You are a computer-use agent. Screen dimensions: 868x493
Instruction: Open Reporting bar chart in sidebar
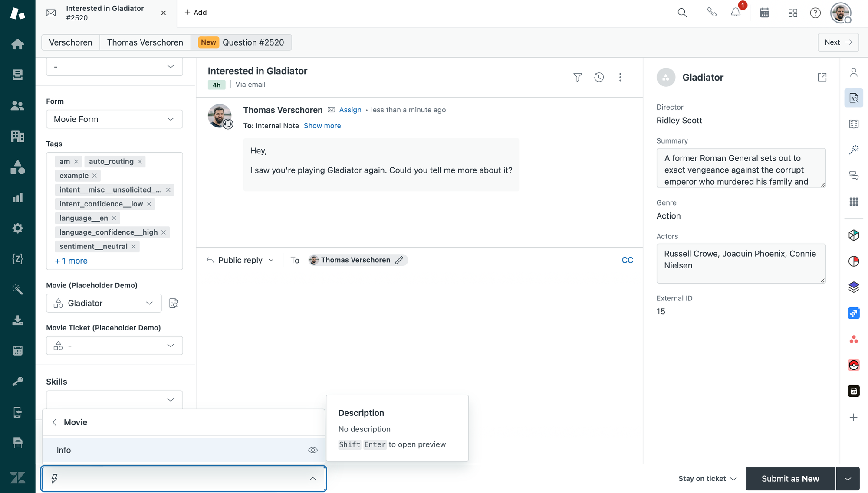click(x=17, y=198)
